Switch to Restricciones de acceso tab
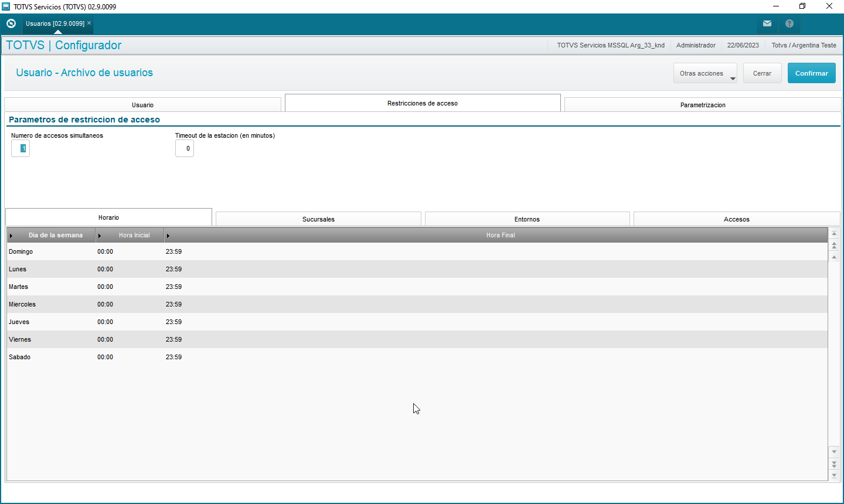 (x=423, y=103)
